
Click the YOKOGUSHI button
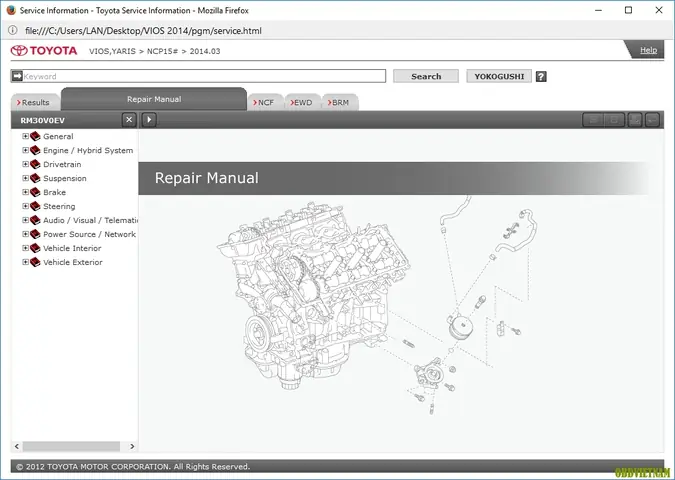(x=499, y=76)
